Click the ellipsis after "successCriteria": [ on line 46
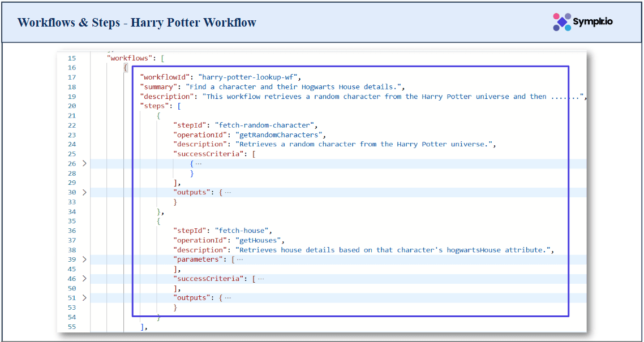Screen dimensions: 644x342 261,279
